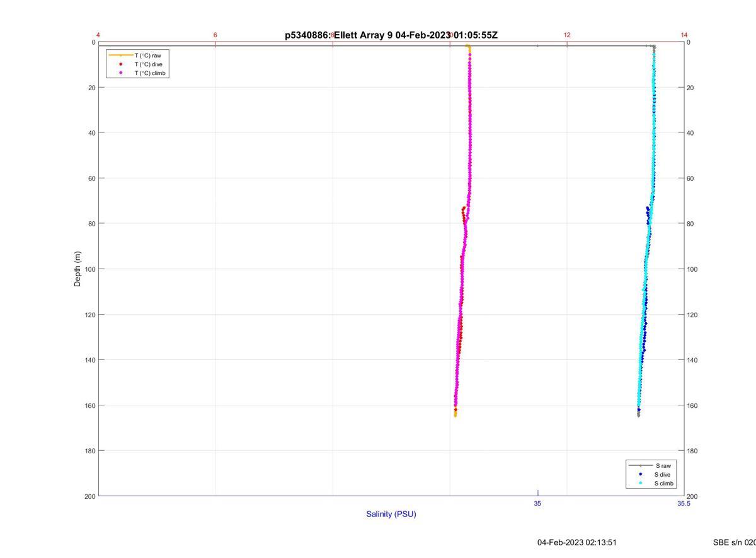Click '200' on the right depth axis
Viewport: 756px width, 558px height.
coord(692,496)
